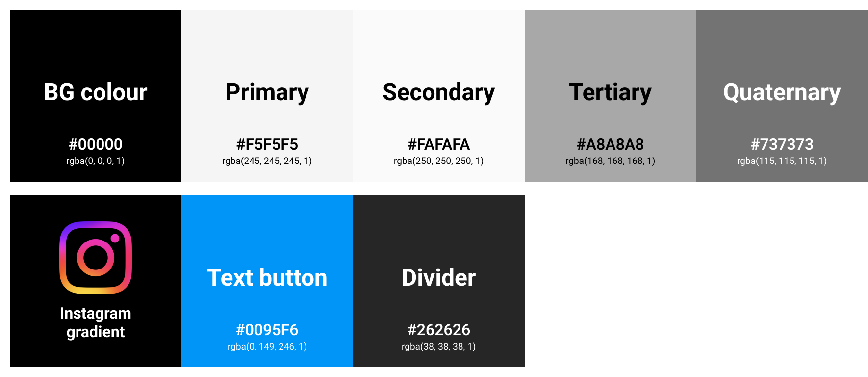Pick the Quaternary dark gray swatch title
The image size is (868, 377).
pyautogui.click(x=782, y=92)
